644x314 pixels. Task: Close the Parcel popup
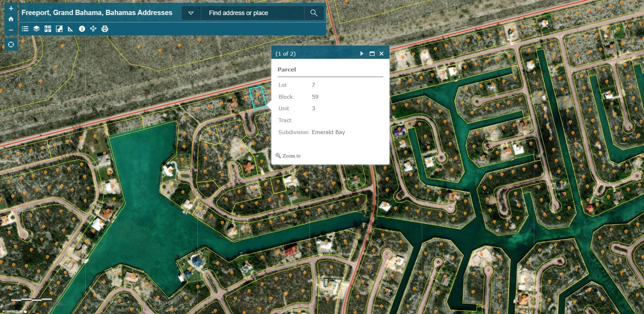coord(381,54)
